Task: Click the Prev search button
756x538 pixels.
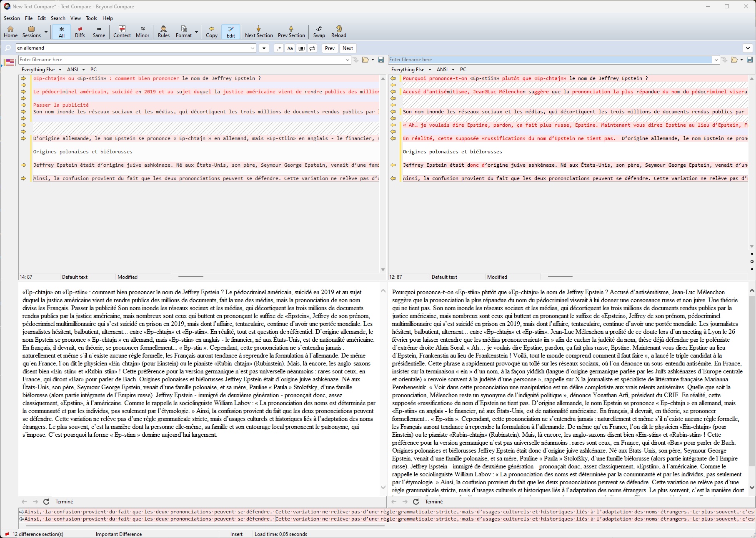Action: tap(330, 48)
